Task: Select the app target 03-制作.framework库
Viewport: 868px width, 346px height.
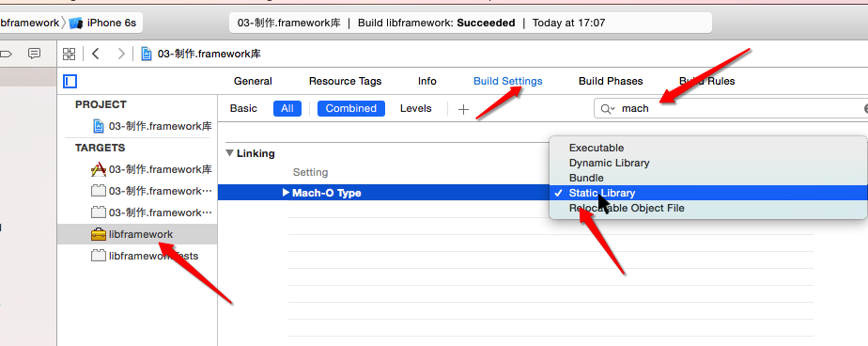Action: coord(151,169)
